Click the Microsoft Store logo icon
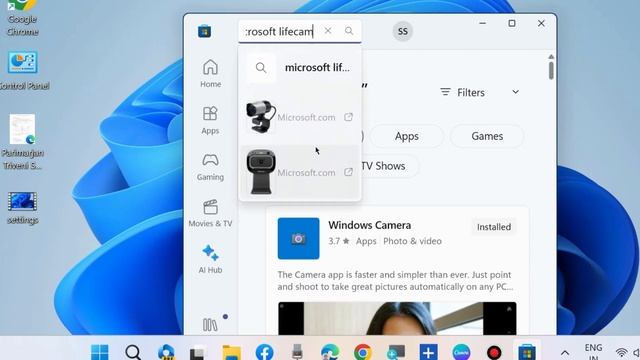 click(204, 31)
